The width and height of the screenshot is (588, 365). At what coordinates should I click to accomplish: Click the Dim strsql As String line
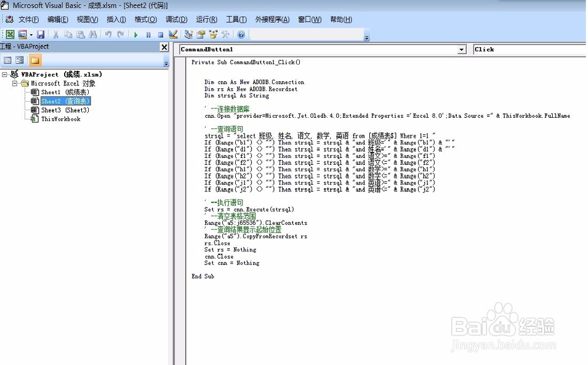(236, 96)
